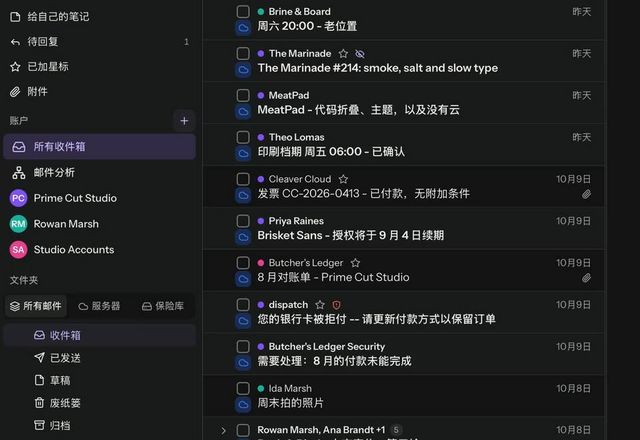The image size is (640, 440).
Task: Click cloud icon on Priya Raines email
Action: [243, 237]
